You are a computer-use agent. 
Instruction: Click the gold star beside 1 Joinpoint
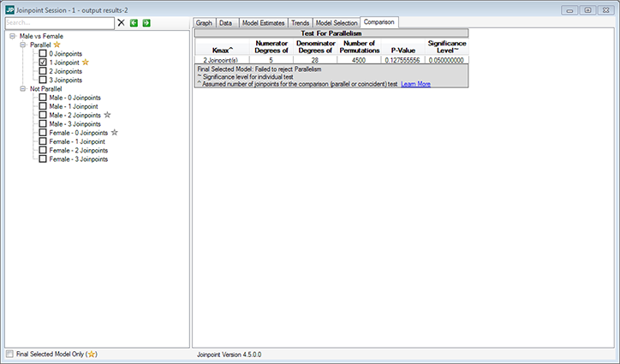pyautogui.click(x=86, y=63)
